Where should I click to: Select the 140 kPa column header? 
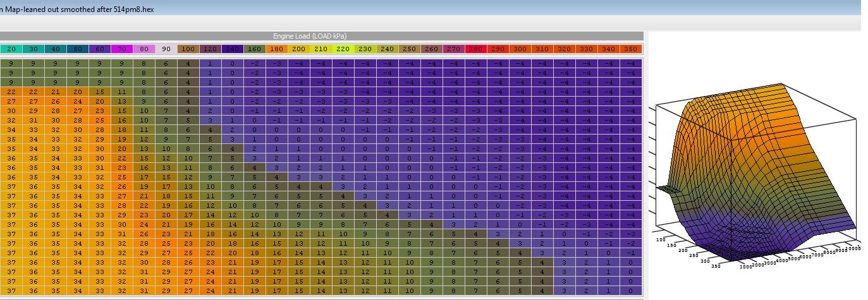pos(232,49)
